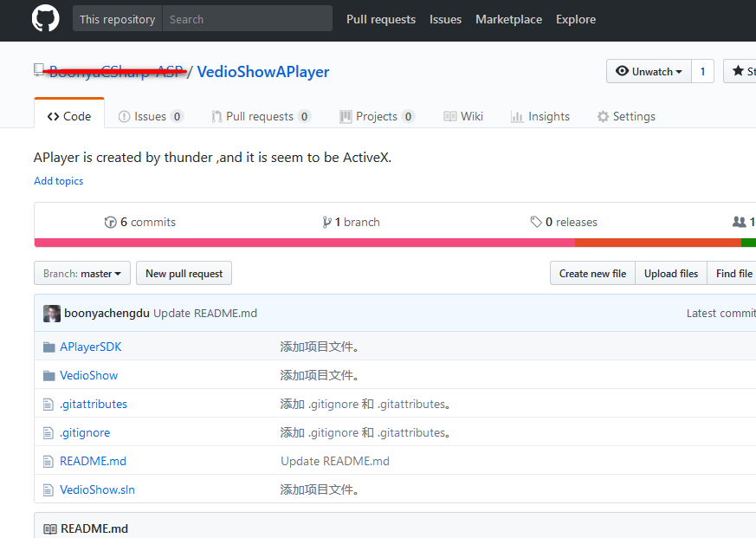The width and height of the screenshot is (756, 538).
Task: Click the pink language bar segment
Action: [304, 243]
